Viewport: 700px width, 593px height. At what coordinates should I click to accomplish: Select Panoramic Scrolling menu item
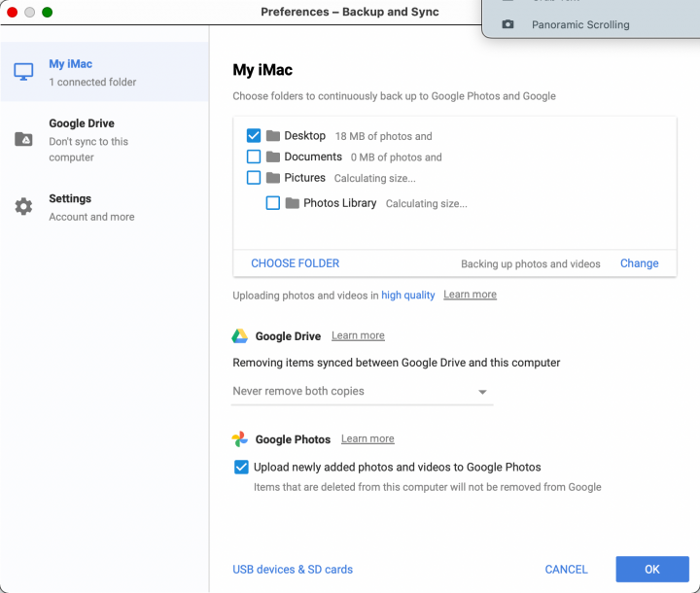click(x=579, y=24)
